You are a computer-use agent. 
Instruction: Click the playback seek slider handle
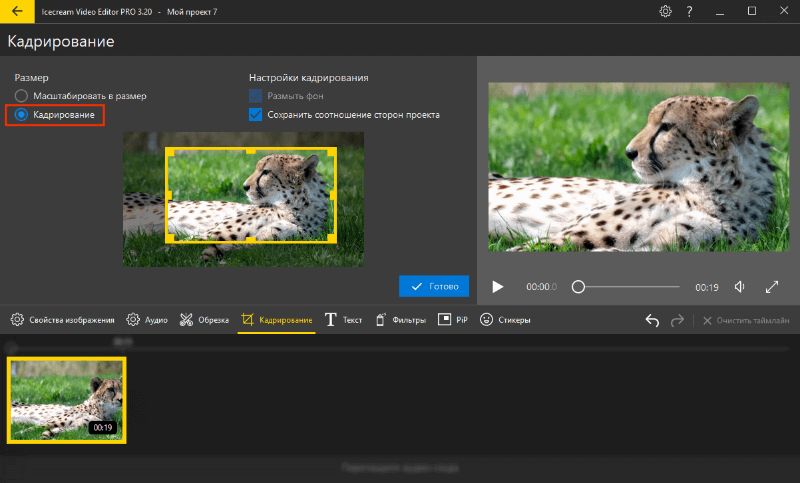pos(578,287)
